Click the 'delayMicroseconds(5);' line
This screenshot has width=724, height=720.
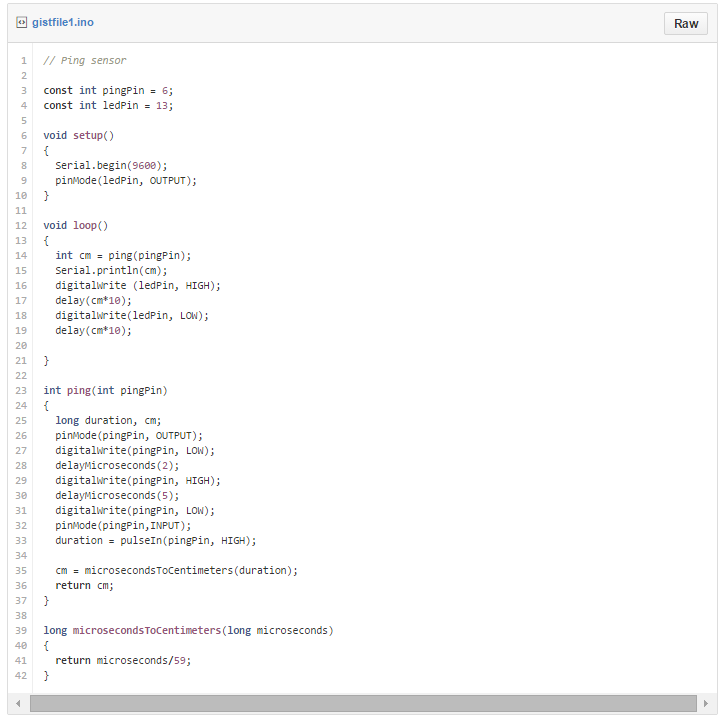click(x=117, y=496)
